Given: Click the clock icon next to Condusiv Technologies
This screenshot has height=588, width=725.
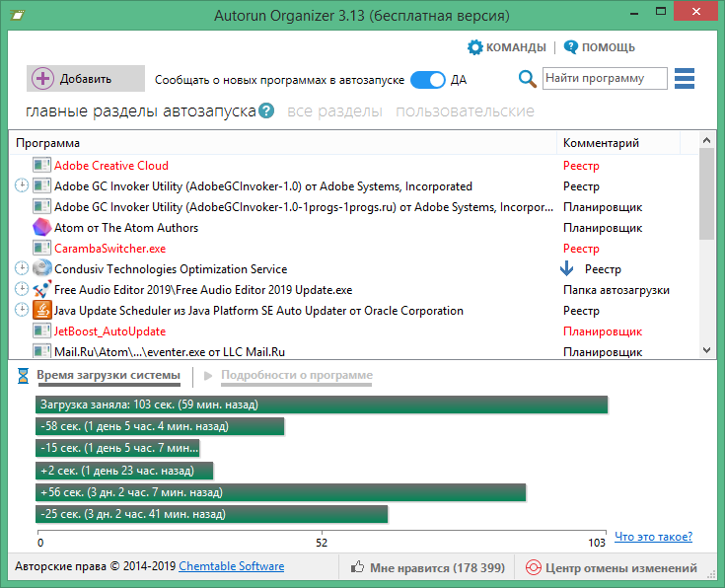Looking at the screenshot, I should click(22, 268).
